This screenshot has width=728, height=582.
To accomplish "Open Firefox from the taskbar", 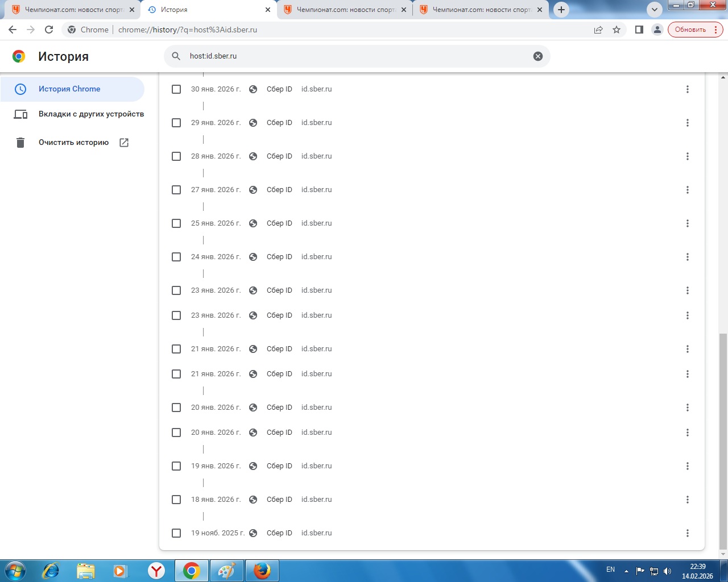I will point(262,571).
